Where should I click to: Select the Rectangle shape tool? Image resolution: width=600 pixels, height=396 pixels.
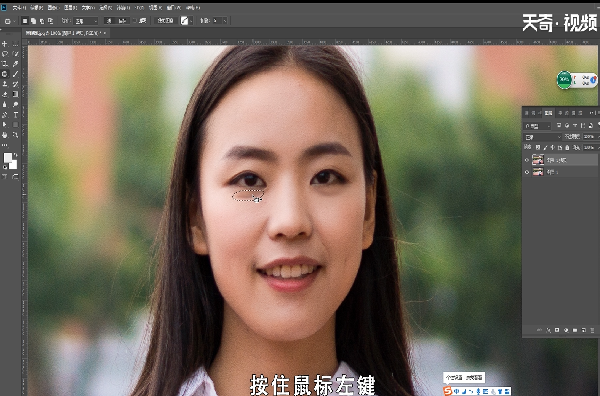coord(15,124)
